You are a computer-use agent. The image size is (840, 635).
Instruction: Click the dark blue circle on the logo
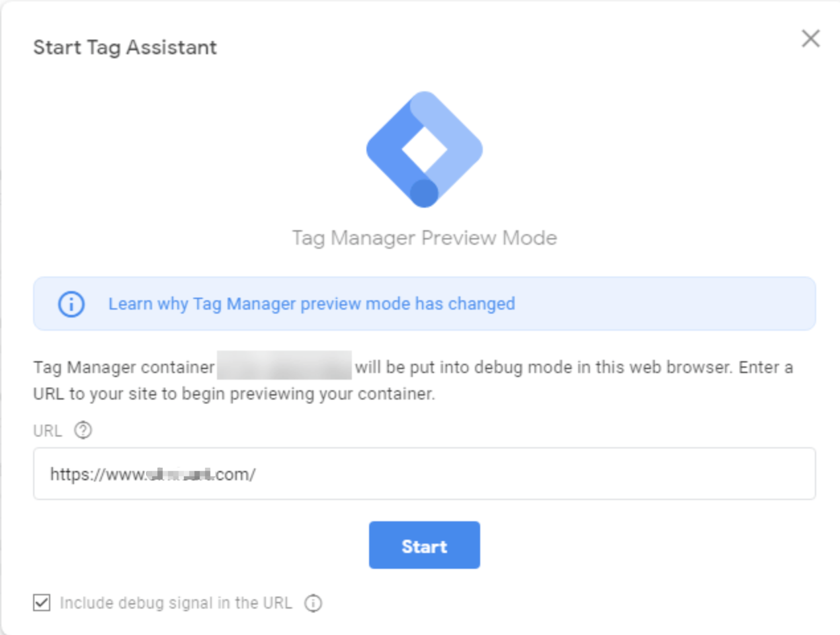click(x=424, y=192)
